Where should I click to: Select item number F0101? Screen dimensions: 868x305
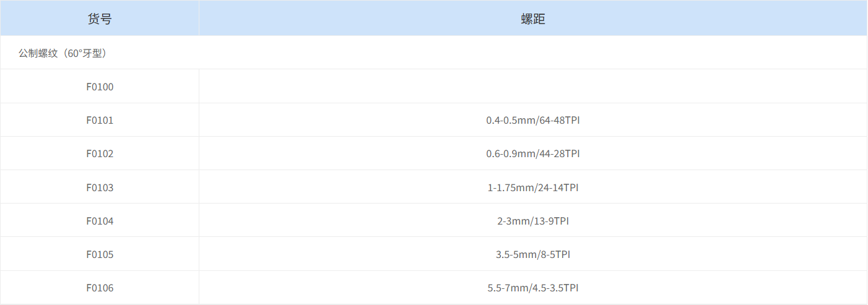(100, 120)
